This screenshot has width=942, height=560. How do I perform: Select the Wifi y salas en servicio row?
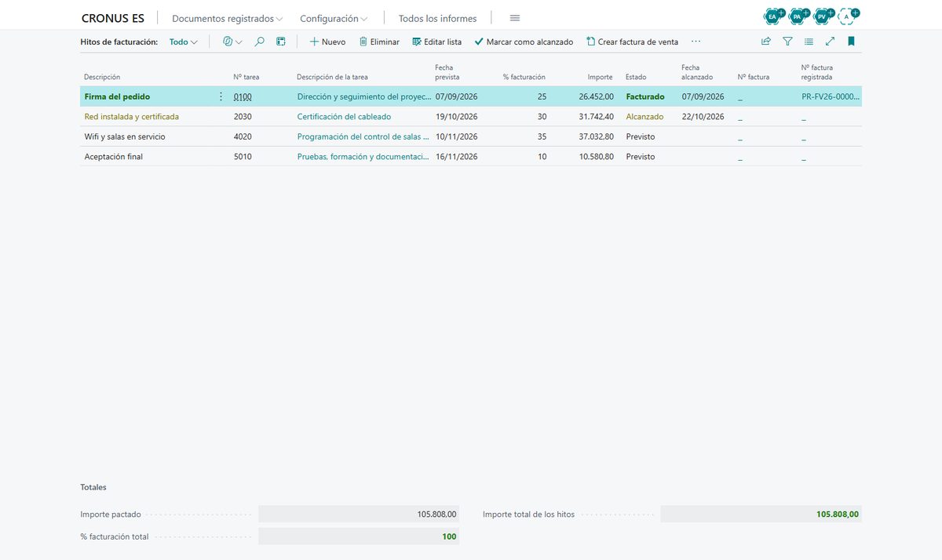pyautogui.click(x=471, y=136)
